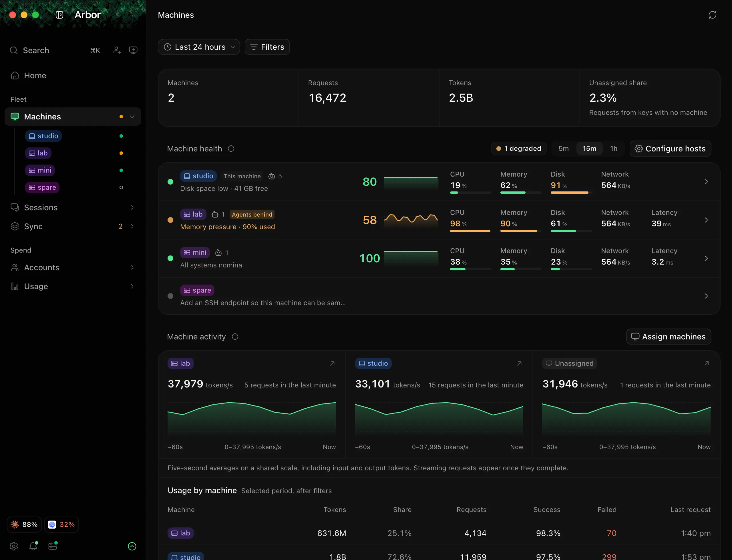
Task: Toggle the 1 degraded filter chip
Action: pyautogui.click(x=519, y=149)
